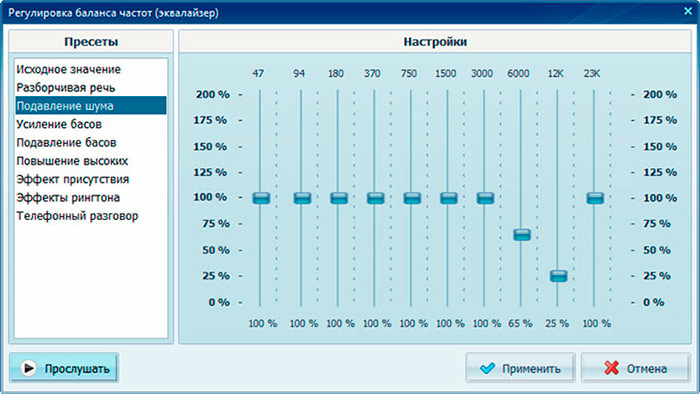Click the 750 Hz band slider handle
This screenshot has height=394, width=700.
point(412,198)
